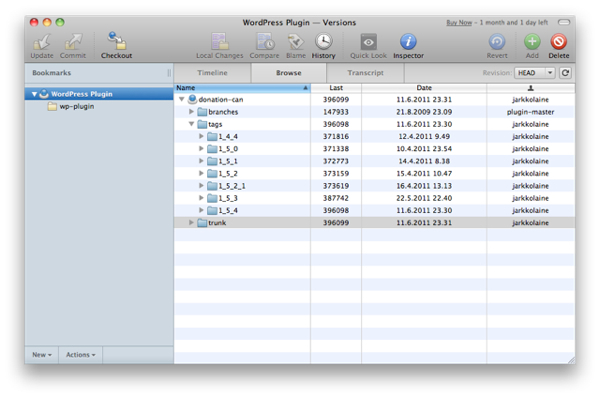Expand the 1_5_3 tag folder

201,198
